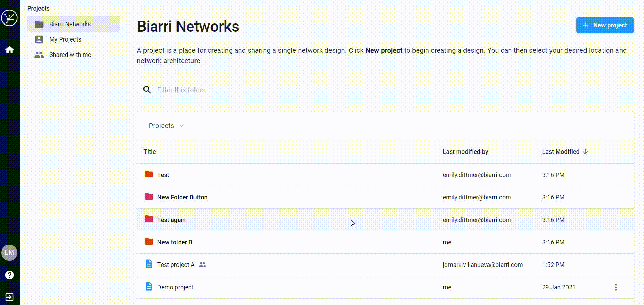
Task: Click the New Folder Button folder icon
Action: (x=149, y=196)
